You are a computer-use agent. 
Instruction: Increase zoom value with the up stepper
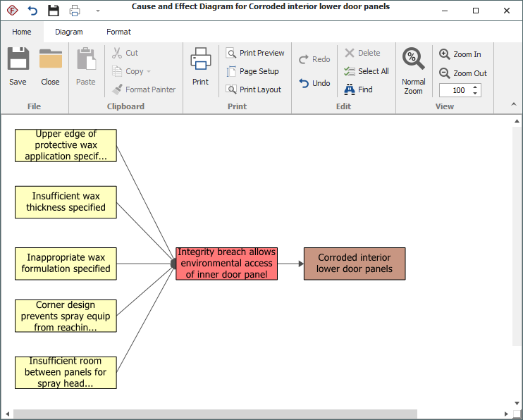pos(476,87)
